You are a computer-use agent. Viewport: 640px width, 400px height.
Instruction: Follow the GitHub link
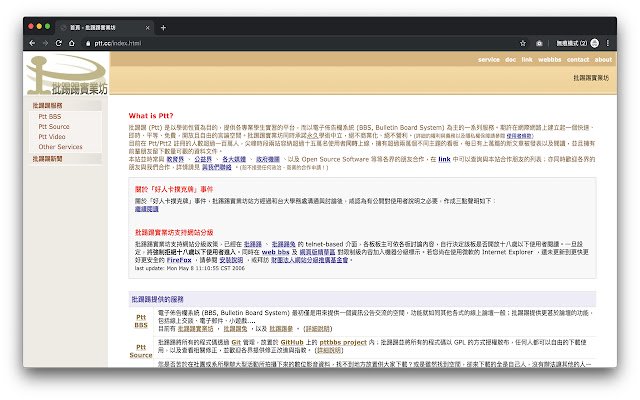pos(292,342)
